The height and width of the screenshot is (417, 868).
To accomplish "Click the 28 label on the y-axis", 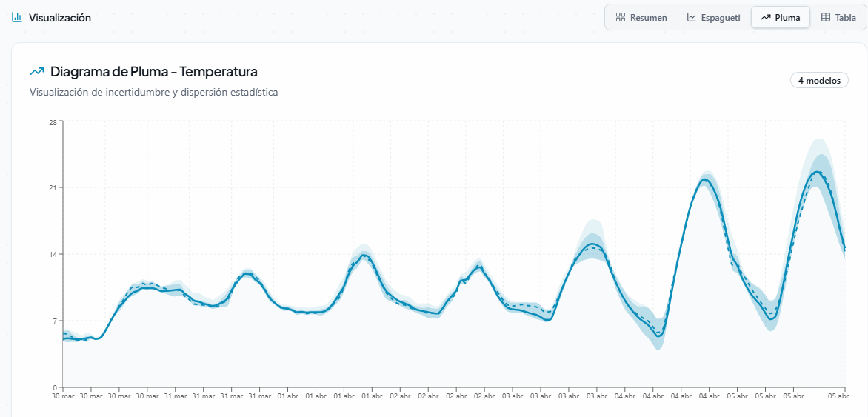I will [53, 121].
